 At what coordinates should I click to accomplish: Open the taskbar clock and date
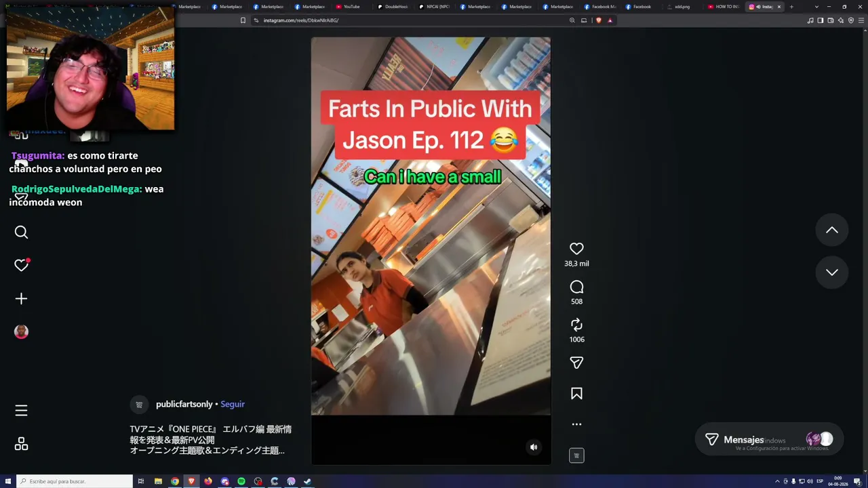point(839,481)
